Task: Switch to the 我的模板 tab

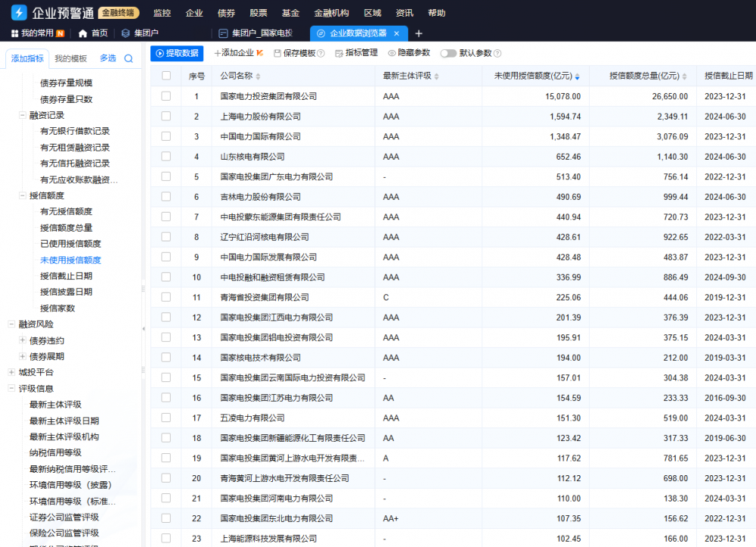Action: coord(71,59)
